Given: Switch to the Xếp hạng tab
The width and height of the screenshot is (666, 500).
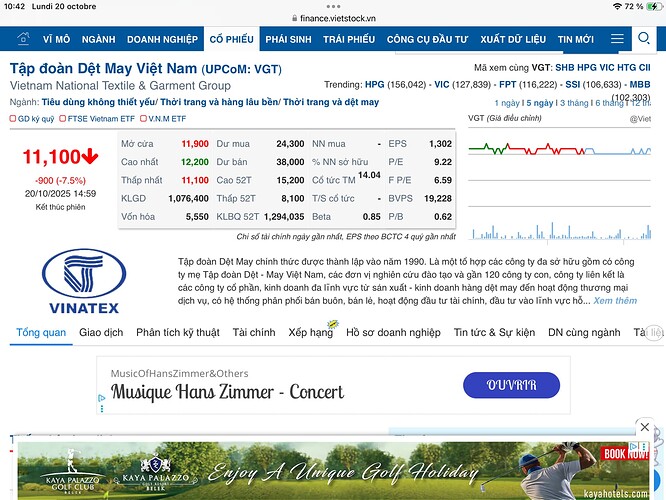Looking at the screenshot, I should click(310, 332).
